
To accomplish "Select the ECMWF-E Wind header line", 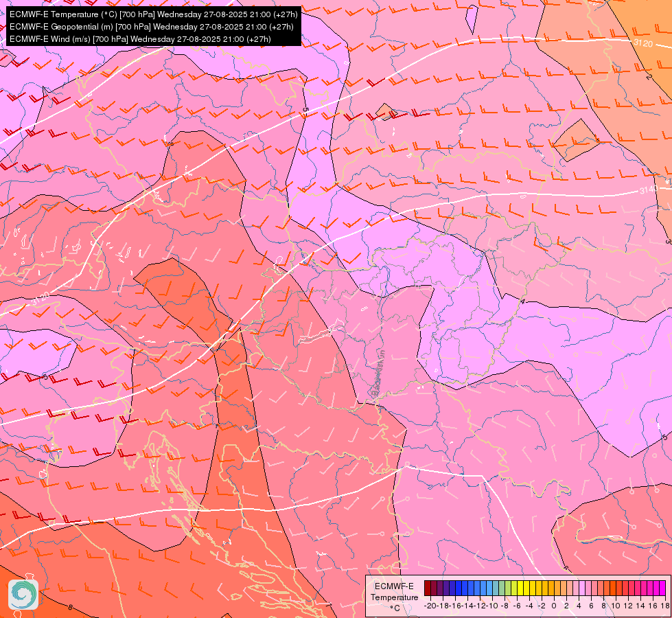I will tap(140, 39).
